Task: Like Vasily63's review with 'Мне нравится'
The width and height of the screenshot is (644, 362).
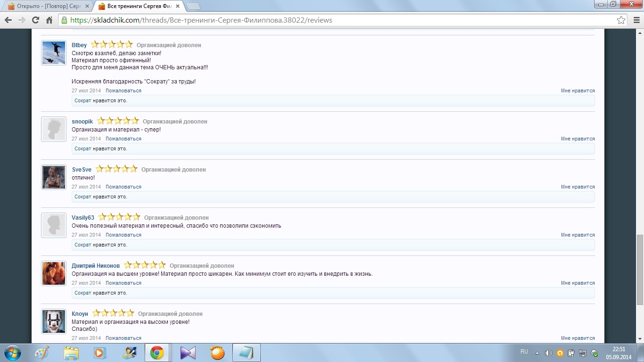Action: point(578,235)
